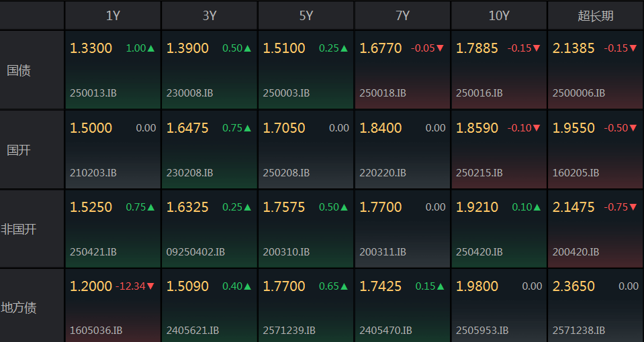Image resolution: width=644 pixels, height=342 pixels.
Task: Click the 1.9800 yield value in 地方债 10Y
Action: point(477,286)
